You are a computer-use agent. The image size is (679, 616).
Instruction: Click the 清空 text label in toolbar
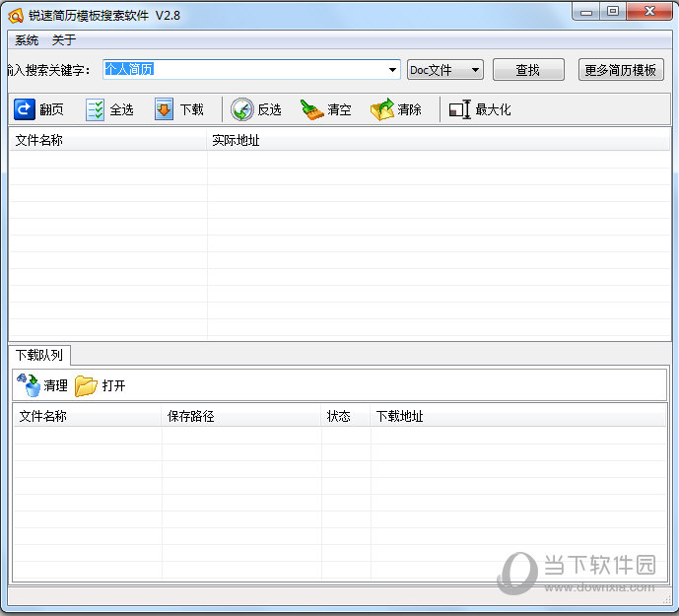click(x=339, y=109)
